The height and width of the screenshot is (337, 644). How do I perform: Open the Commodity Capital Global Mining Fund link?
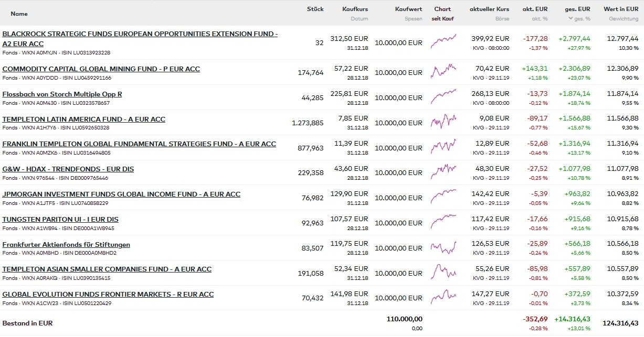point(101,69)
